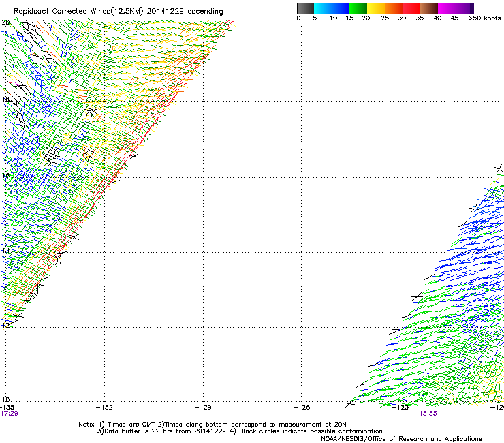This screenshot has height=443, width=504.
Task: Click the cyan 5-10 knots legend swatch
Action: click(x=323, y=8)
